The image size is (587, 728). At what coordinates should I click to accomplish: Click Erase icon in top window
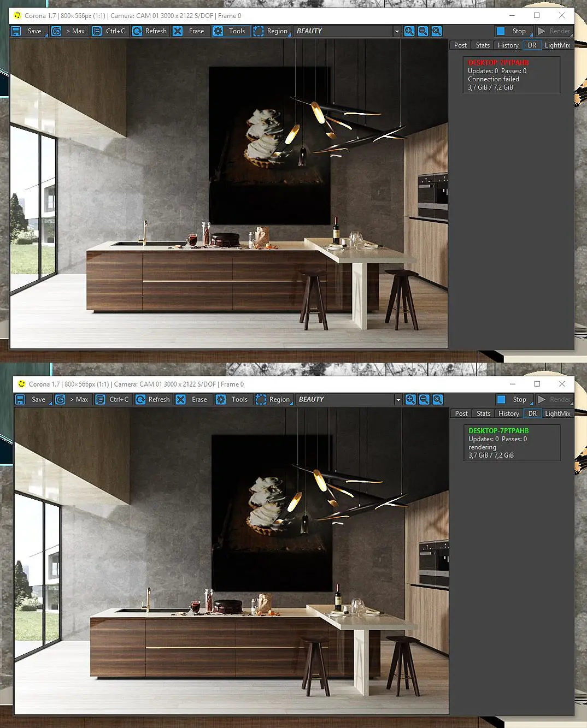tap(178, 31)
